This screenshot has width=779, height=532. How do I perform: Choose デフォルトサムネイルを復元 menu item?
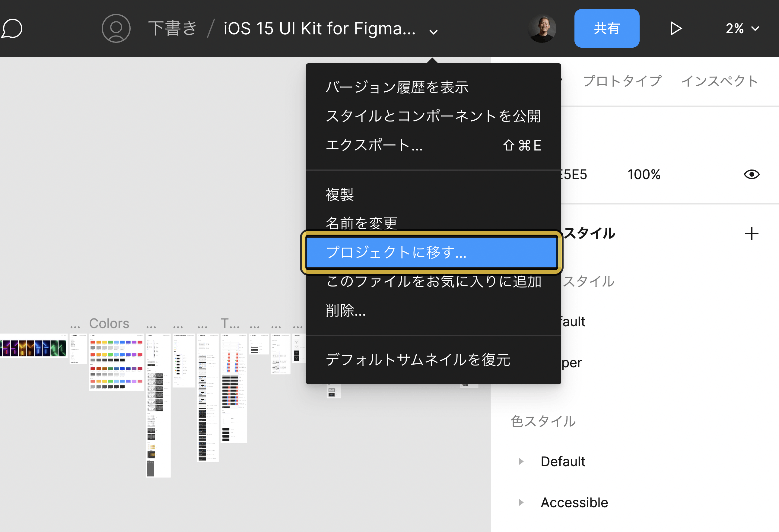tap(434, 360)
